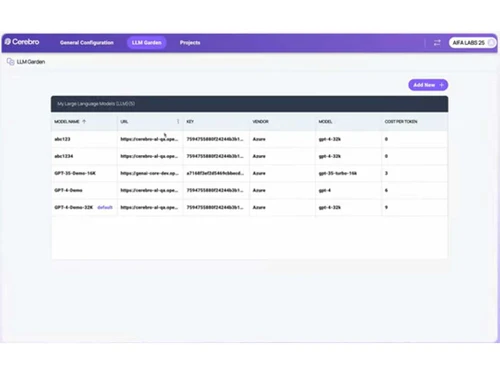Open the AIFA LABS 25 account selector

(472, 43)
